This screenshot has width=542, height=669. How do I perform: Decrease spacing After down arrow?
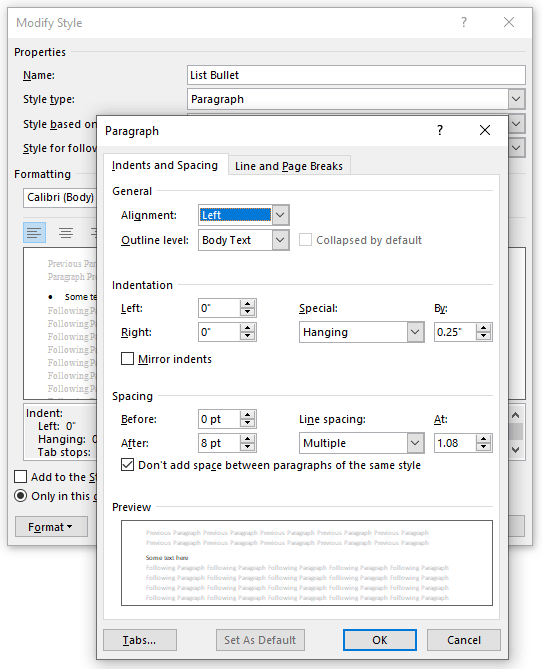click(247, 447)
